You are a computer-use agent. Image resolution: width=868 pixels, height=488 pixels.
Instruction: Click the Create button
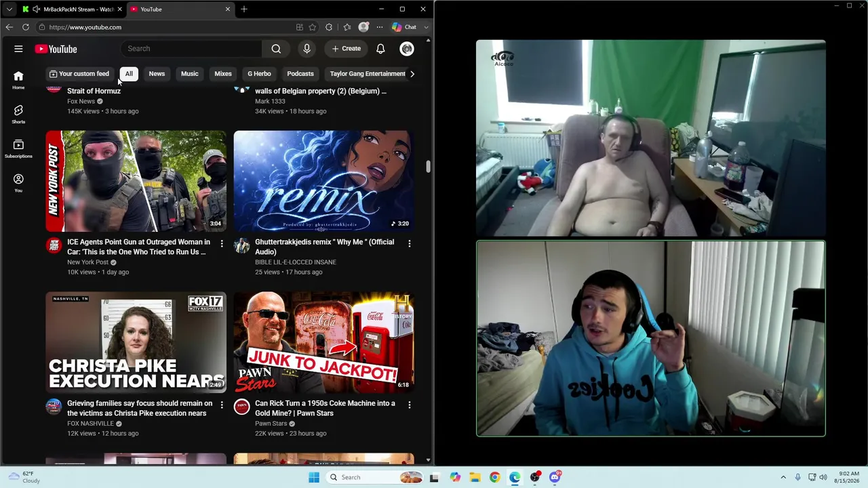coord(346,49)
